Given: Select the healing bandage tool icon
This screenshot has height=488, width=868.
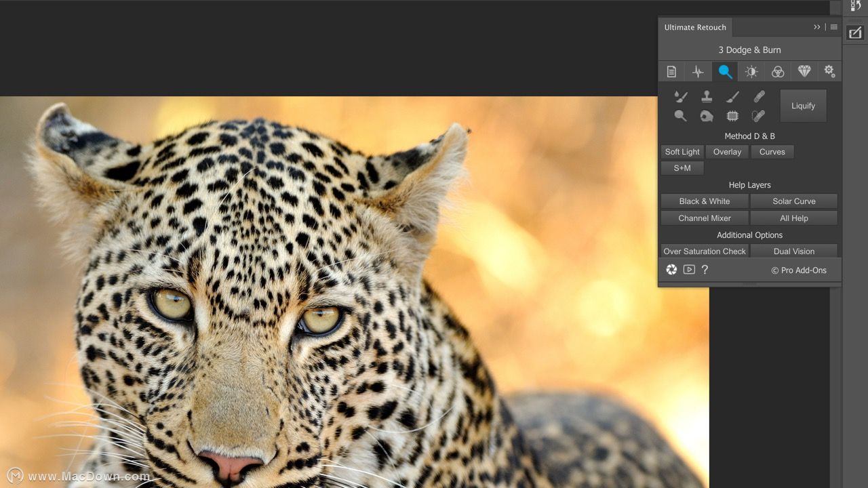Looking at the screenshot, I should (759, 97).
